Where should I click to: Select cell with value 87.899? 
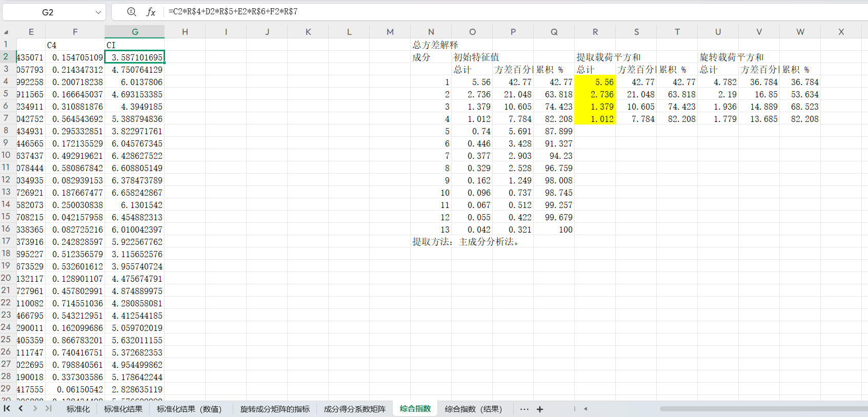[554, 131]
